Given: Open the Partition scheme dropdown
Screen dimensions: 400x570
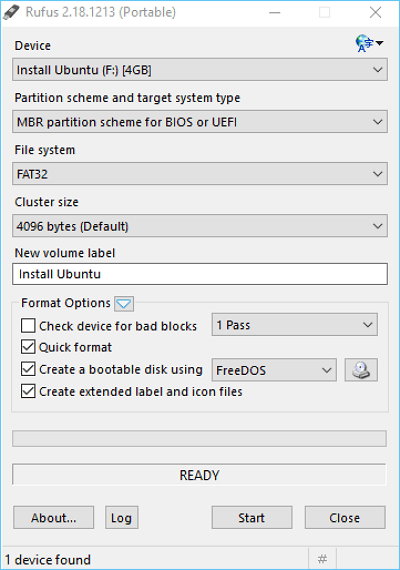Looking at the screenshot, I should pyautogui.click(x=200, y=122).
